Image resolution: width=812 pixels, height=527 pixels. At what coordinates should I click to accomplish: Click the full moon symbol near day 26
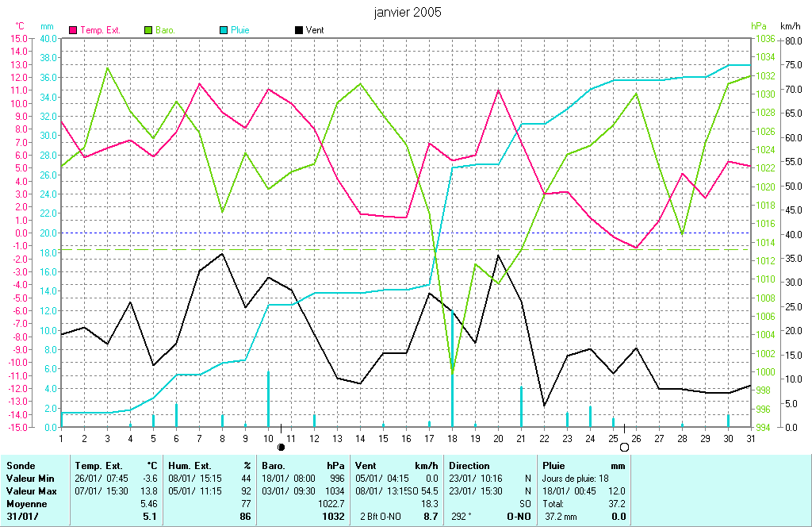[624, 448]
